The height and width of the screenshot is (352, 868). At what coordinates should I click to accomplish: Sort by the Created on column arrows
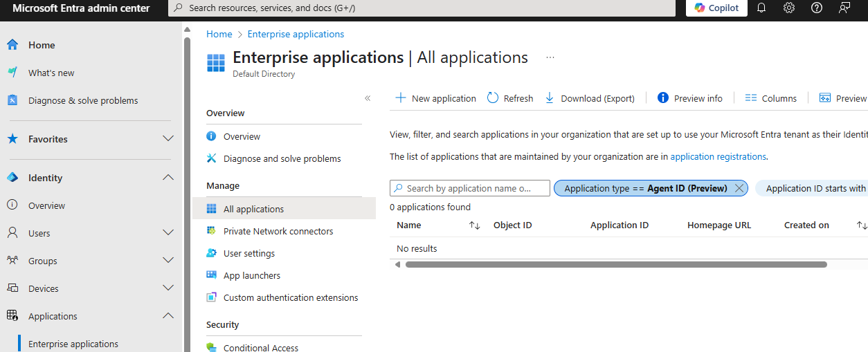[x=861, y=225]
